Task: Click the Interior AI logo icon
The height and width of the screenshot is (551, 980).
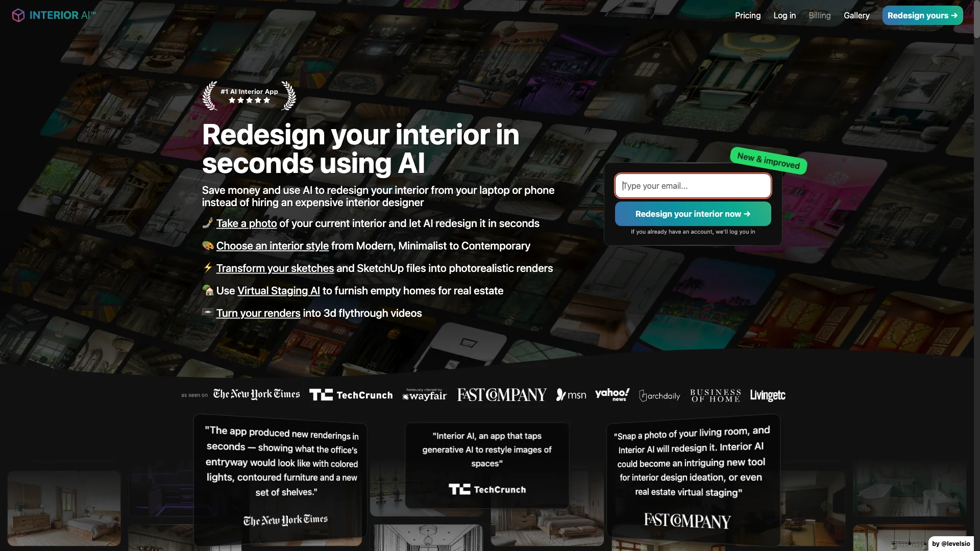Action: (x=17, y=15)
